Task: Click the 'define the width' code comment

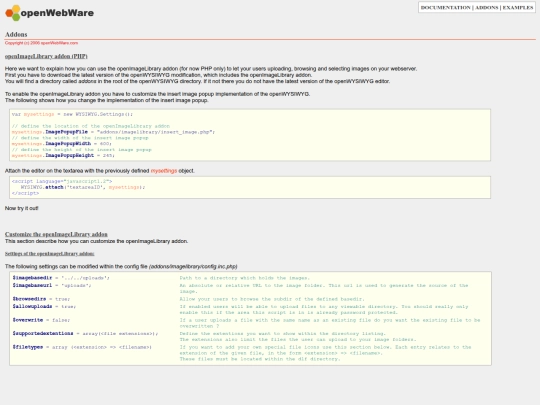Action: 80,138
